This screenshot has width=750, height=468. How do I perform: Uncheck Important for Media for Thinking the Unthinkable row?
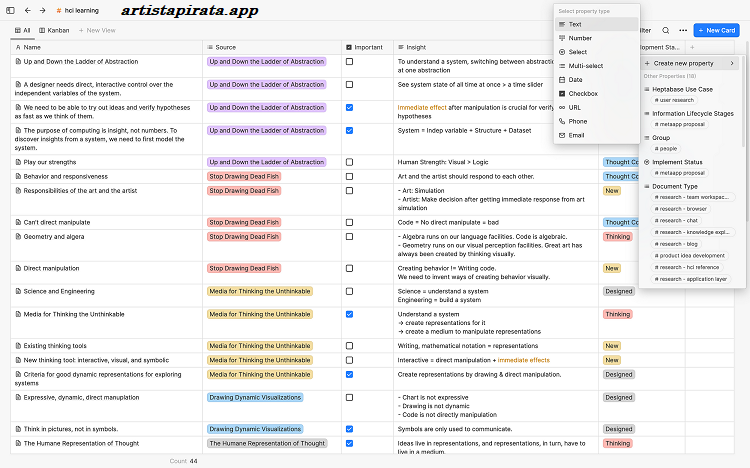coord(349,314)
